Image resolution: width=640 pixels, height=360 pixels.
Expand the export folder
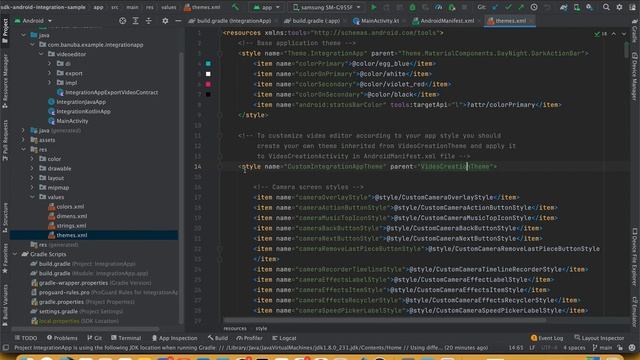50,73
